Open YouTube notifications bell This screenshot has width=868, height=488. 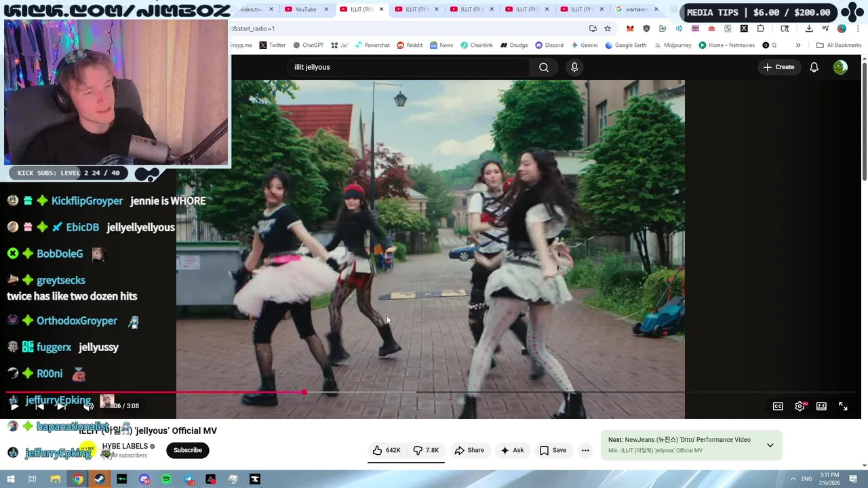[x=814, y=67]
